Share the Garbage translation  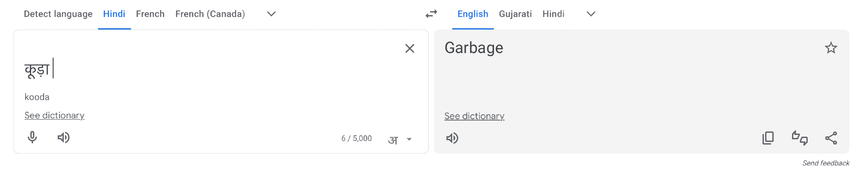pyautogui.click(x=831, y=138)
